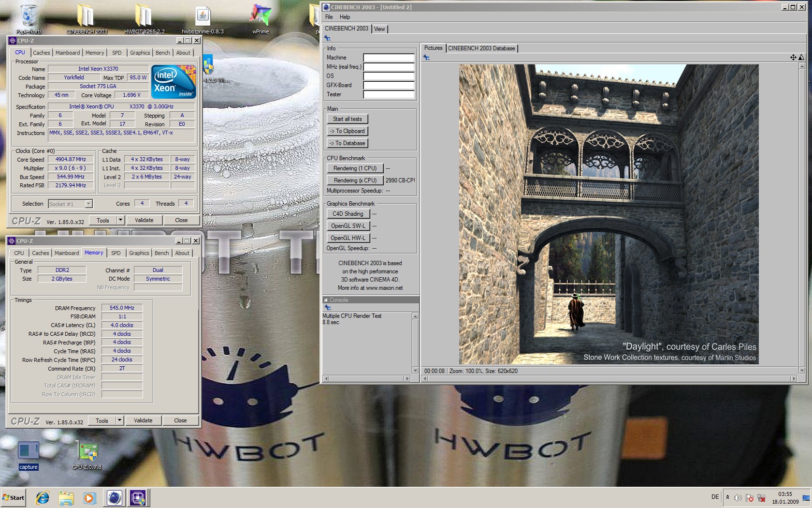This screenshot has height=508, width=812.
Task: Open the Tools arrow in the lower CPU-Z window
Action: click(x=119, y=420)
